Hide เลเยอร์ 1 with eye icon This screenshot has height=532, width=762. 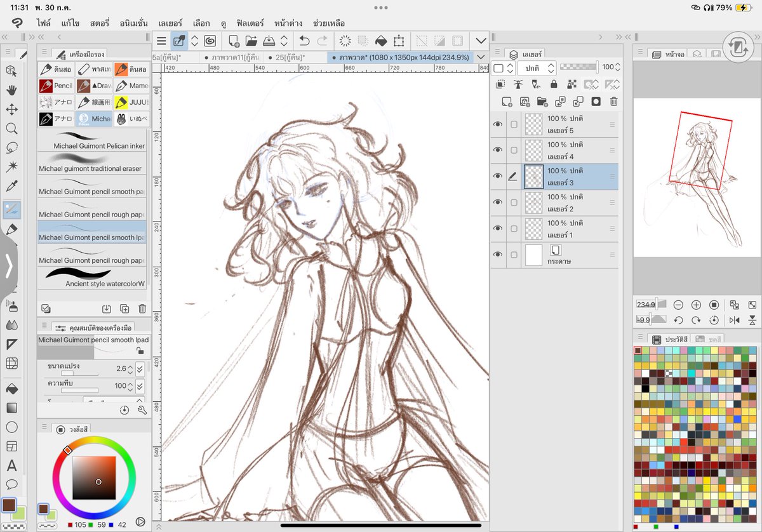(498, 229)
